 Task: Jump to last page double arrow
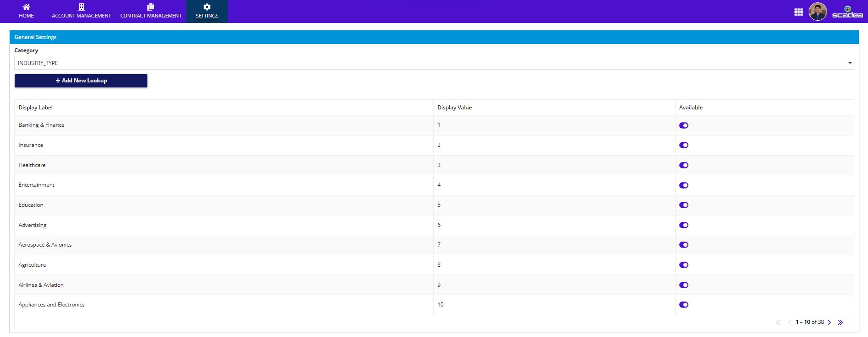(x=840, y=323)
